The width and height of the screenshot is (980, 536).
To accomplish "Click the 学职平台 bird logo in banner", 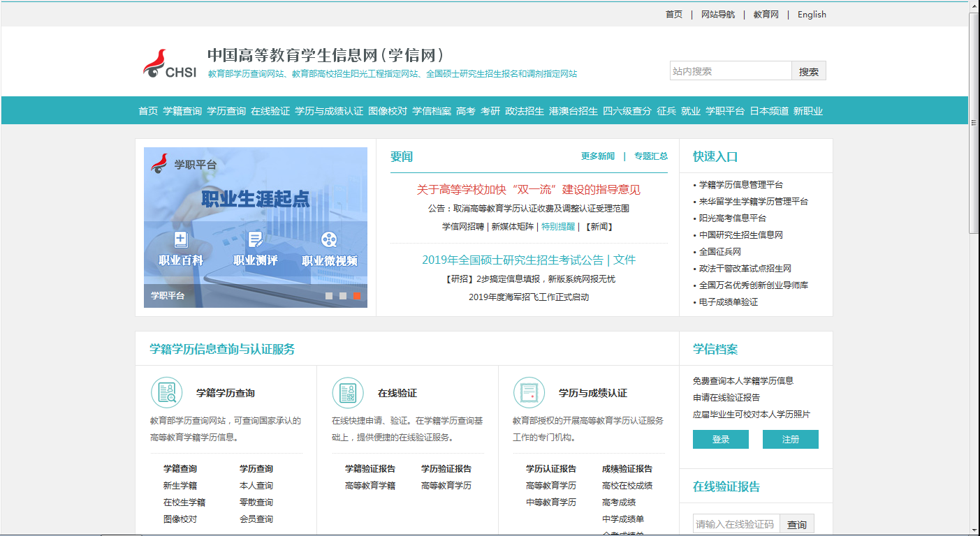I will click(160, 163).
